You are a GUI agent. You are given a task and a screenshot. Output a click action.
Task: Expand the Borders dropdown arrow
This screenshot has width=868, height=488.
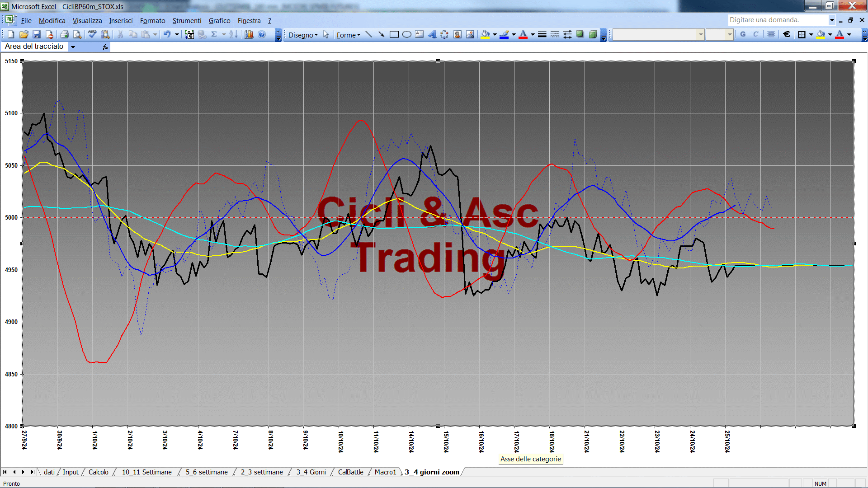click(x=811, y=34)
